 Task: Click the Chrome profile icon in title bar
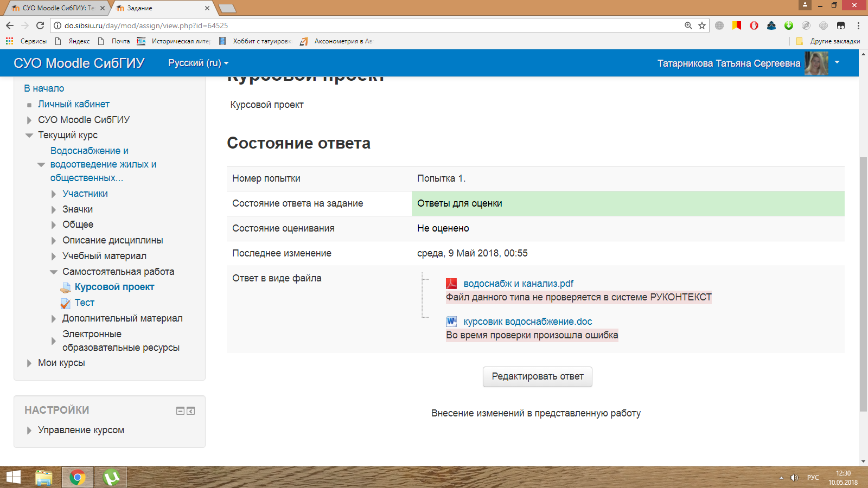pos(805,5)
